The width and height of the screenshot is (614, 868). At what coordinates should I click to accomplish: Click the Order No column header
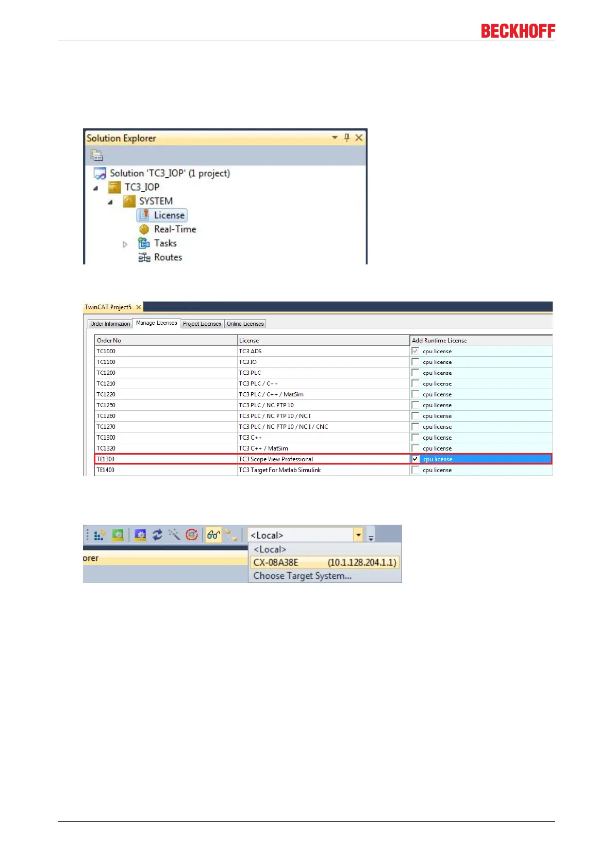point(166,340)
